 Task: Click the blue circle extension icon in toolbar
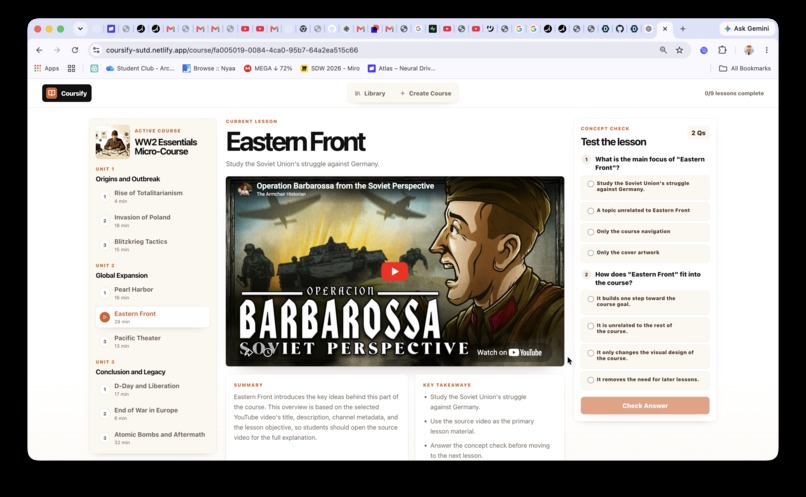point(704,50)
